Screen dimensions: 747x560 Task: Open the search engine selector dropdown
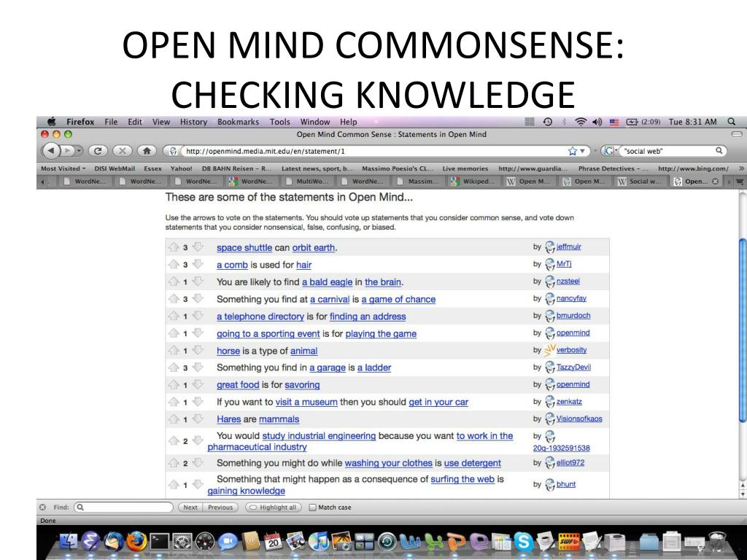[x=611, y=151]
